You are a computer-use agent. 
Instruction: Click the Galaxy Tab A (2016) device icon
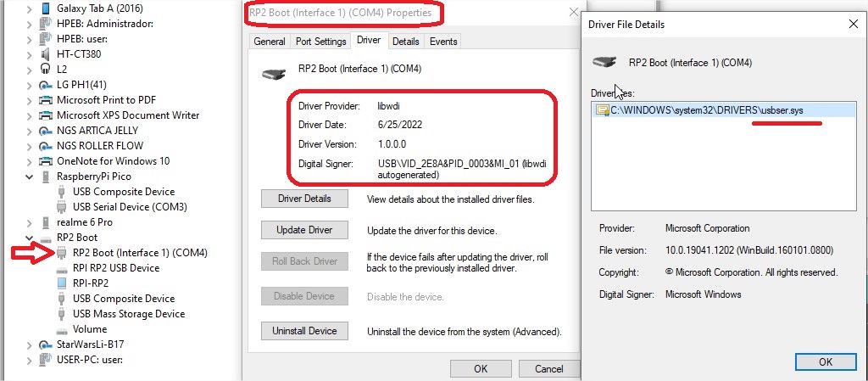click(x=47, y=8)
